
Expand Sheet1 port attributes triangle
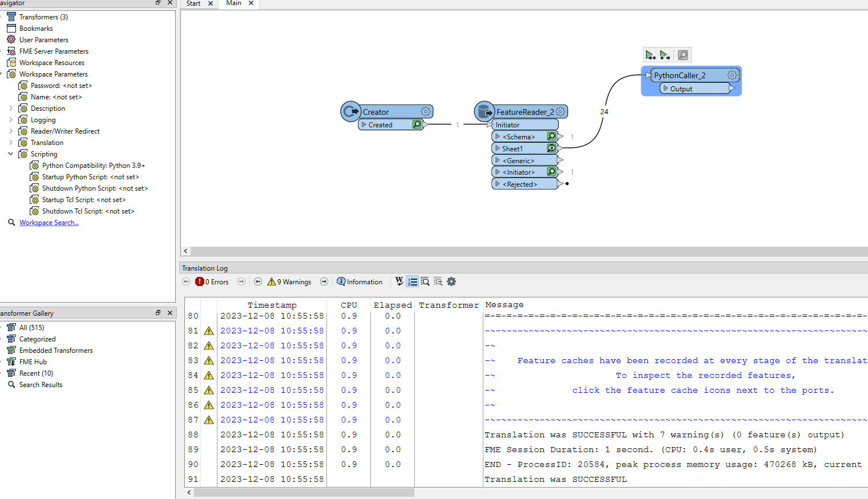coord(498,148)
